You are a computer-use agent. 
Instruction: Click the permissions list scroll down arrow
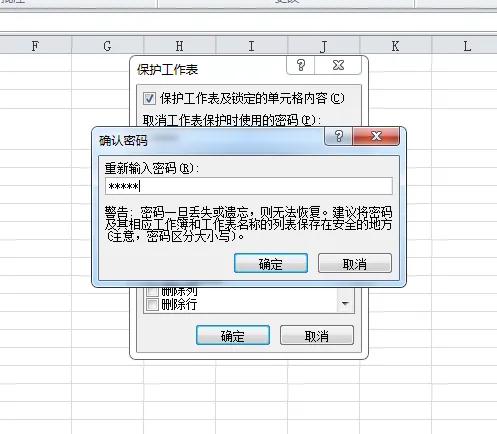[345, 303]
